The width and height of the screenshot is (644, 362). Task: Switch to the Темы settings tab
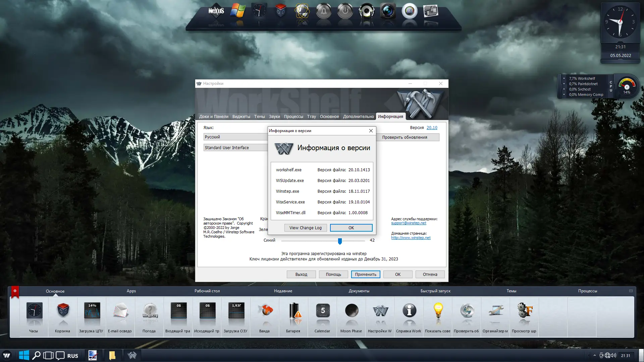point(259,117)
